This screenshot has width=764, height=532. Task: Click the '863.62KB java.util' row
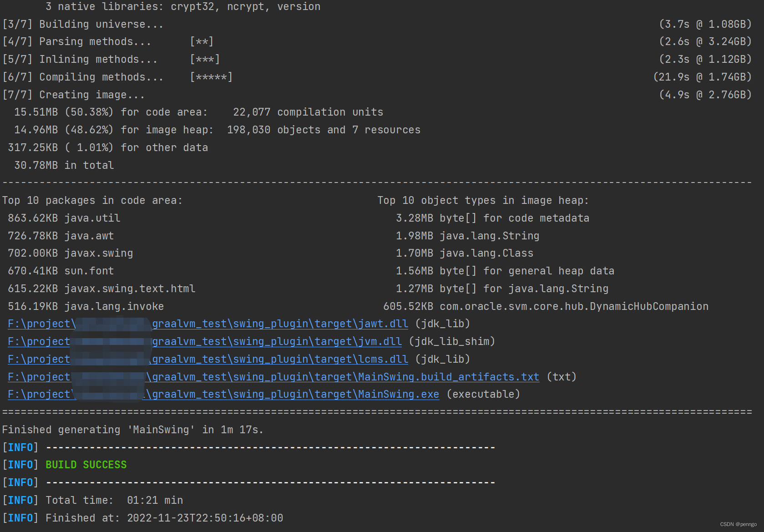[x=64, y=218]
